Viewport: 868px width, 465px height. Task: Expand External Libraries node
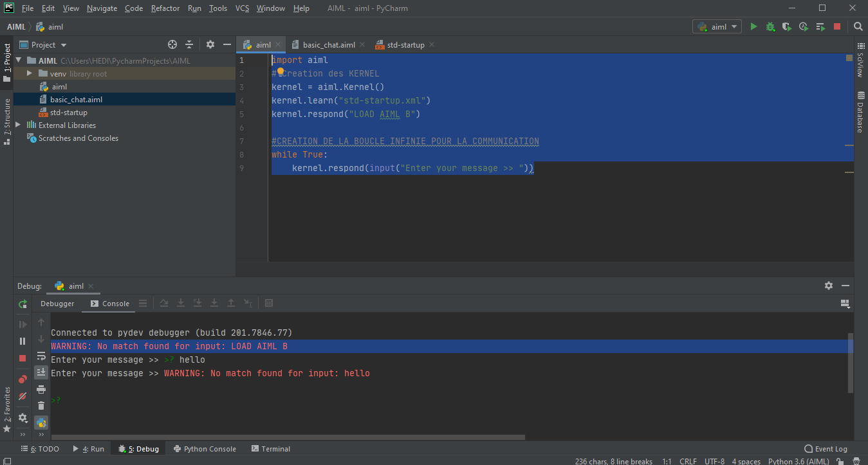pyautogui.click(x=19, y=125)
